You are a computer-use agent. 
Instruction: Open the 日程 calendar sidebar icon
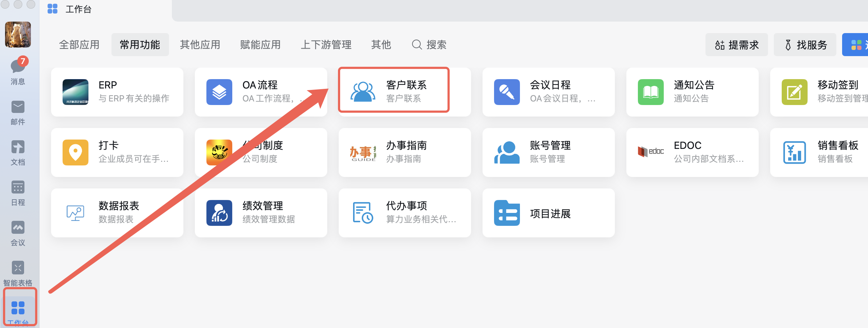[x=18, y=188]
